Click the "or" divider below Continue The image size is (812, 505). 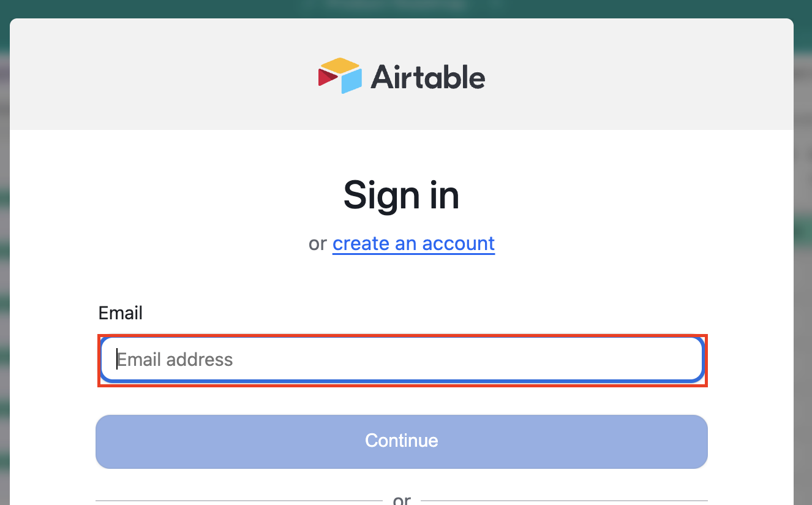coord(402,500)
